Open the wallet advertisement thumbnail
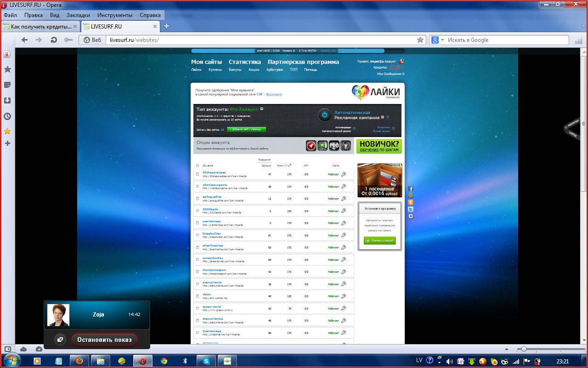 pos(380,180)
